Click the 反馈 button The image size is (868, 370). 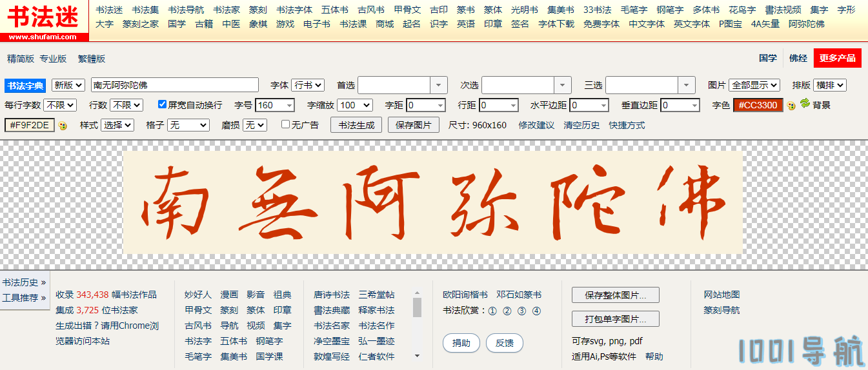pos(505,343)
